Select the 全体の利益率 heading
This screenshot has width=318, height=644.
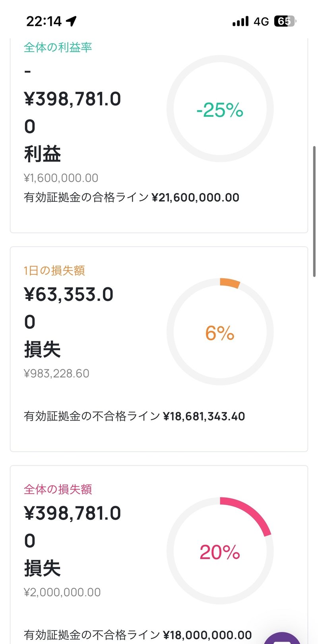tap(58, 48)
